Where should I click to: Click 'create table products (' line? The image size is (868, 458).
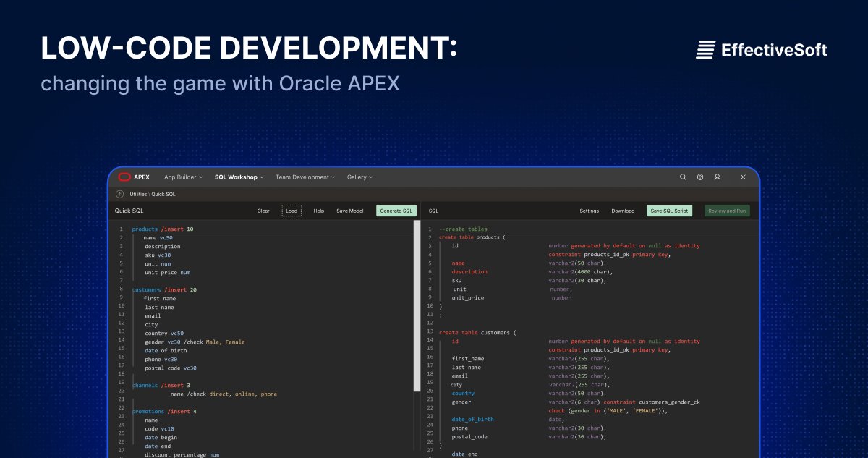pos(472,237)
